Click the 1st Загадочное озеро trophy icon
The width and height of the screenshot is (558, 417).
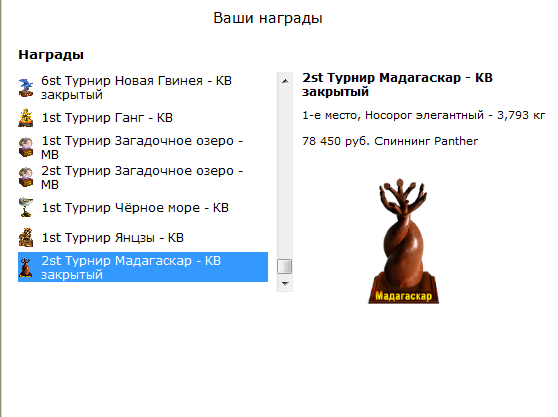point(26,148)
